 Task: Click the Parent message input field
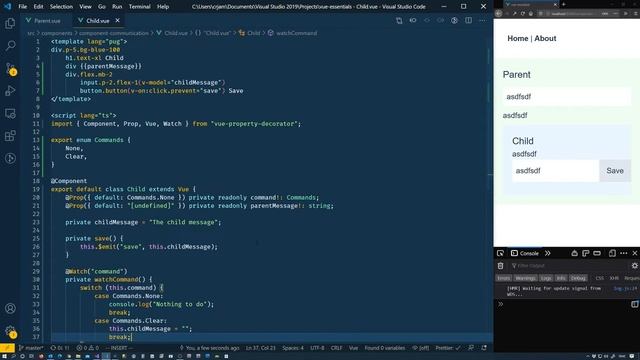[567, 97]
